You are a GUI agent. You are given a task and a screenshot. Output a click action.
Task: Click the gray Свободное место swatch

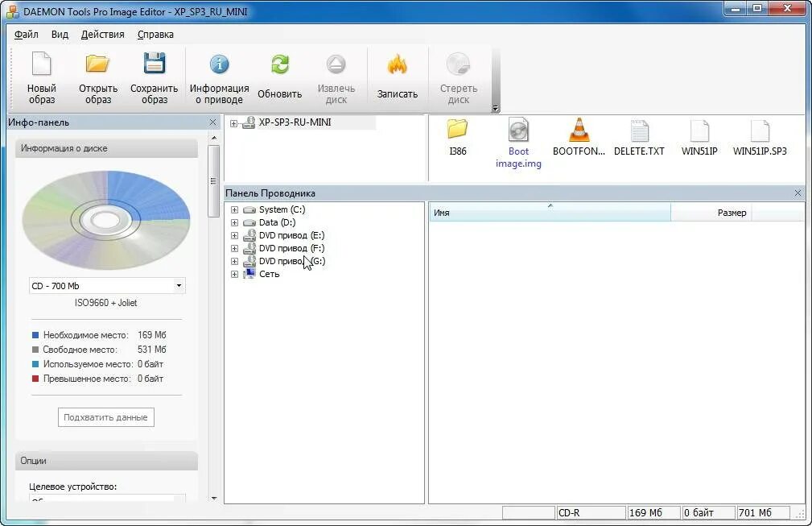click(x=35, y=350)
